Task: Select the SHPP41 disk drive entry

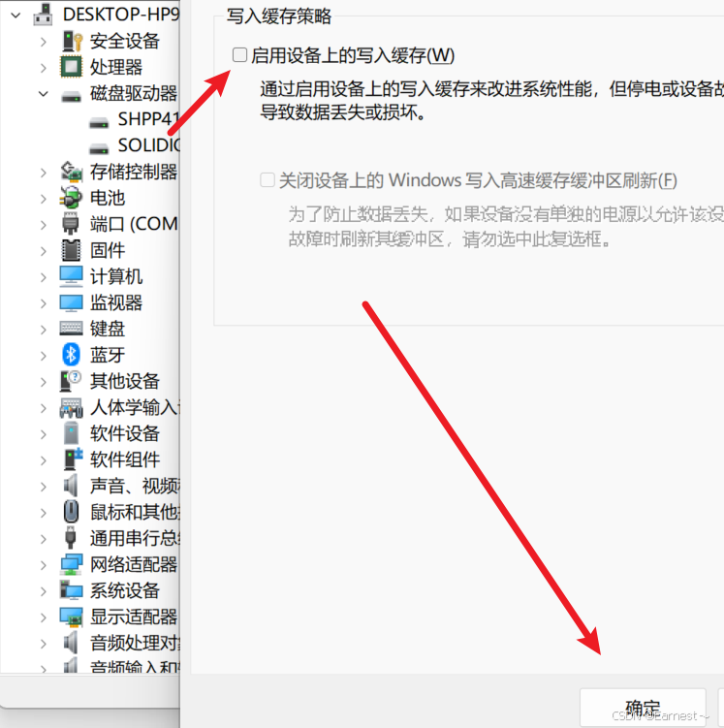Action: click(x=135, y=120)
